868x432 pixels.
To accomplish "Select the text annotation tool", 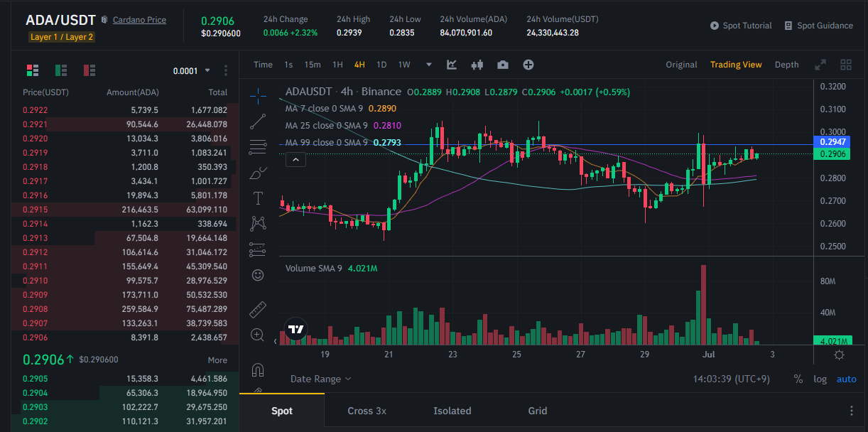I will pyautogui.click(x=257, y=198).
